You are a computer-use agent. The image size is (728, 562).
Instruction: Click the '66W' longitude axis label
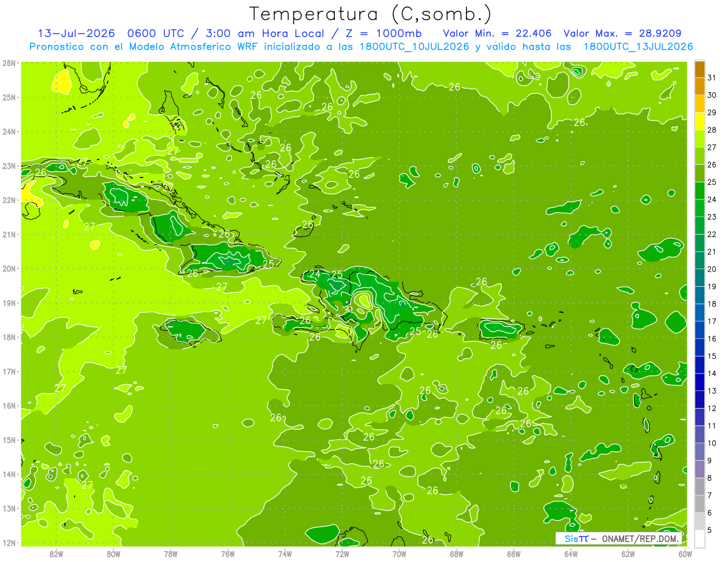coord(514,554)
